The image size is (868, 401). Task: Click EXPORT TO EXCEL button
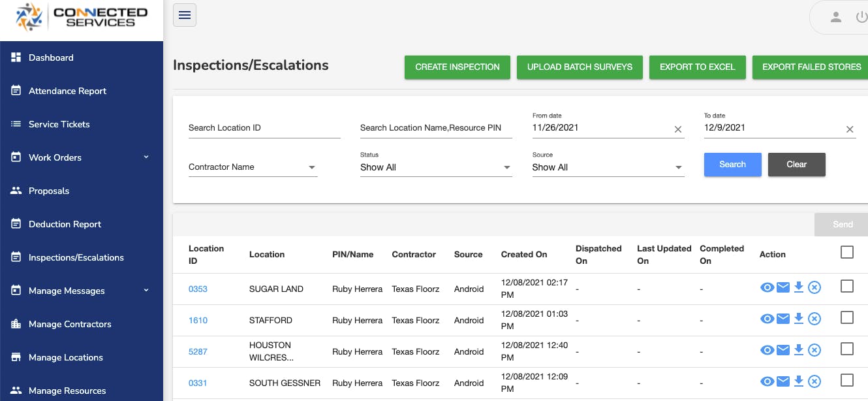pos(698,67)
